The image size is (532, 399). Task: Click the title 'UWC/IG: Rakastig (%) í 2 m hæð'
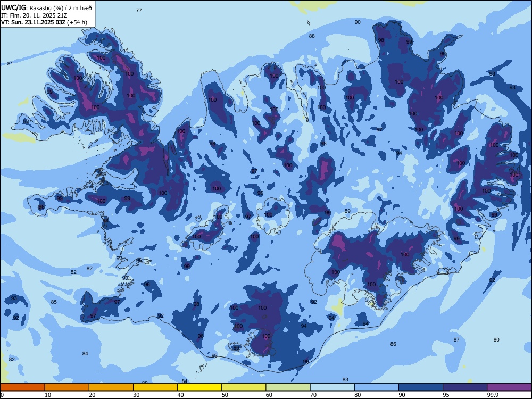coord(46,7)
